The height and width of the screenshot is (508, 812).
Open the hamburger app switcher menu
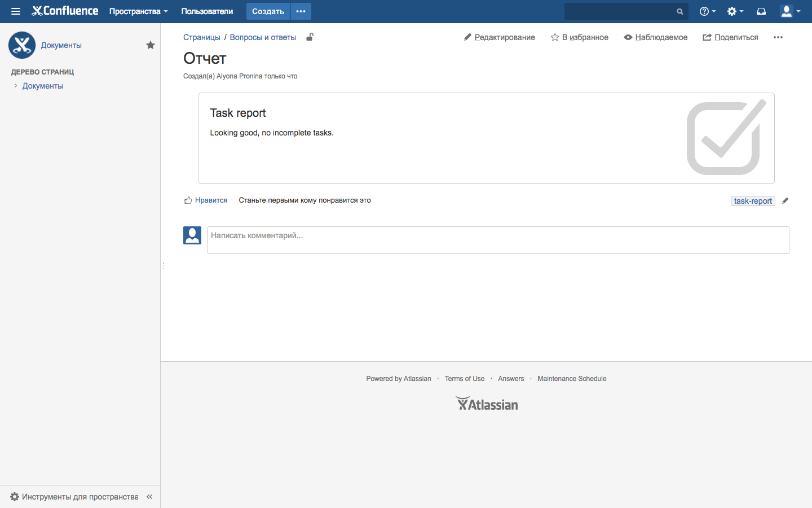click(x=16, y=11)
